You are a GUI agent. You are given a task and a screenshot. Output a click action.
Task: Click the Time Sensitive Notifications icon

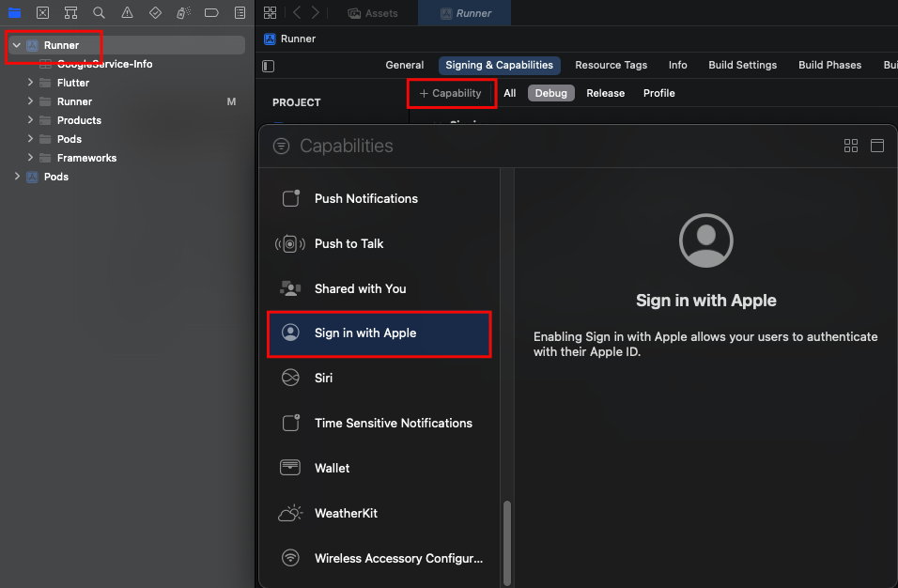(291, 423)
